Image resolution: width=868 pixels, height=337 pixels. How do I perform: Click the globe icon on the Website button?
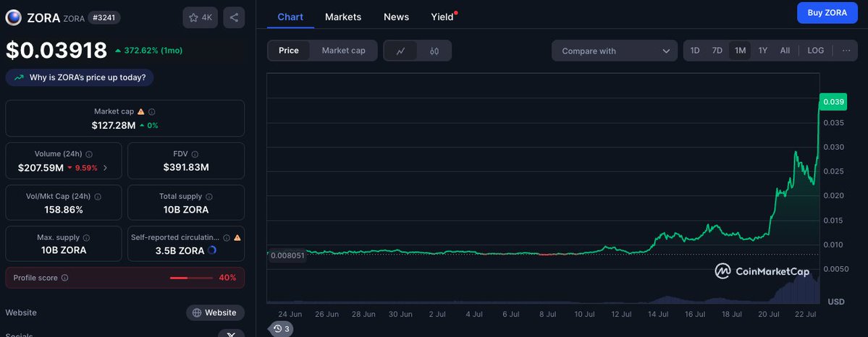(196, 312)
